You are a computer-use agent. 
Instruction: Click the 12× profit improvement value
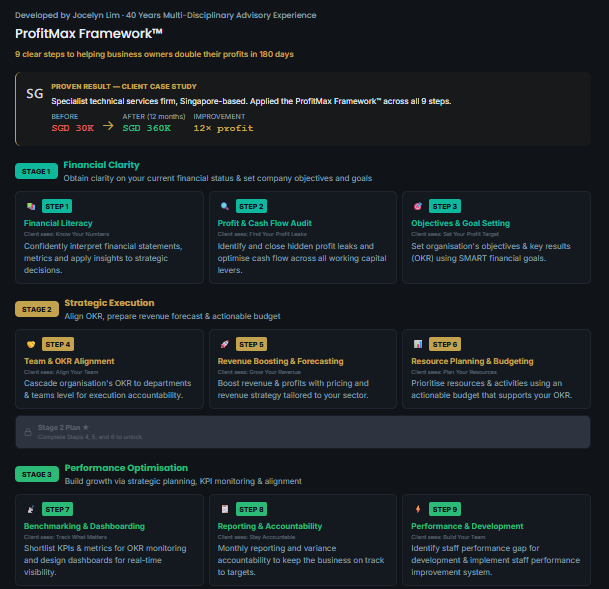point(223,128)
